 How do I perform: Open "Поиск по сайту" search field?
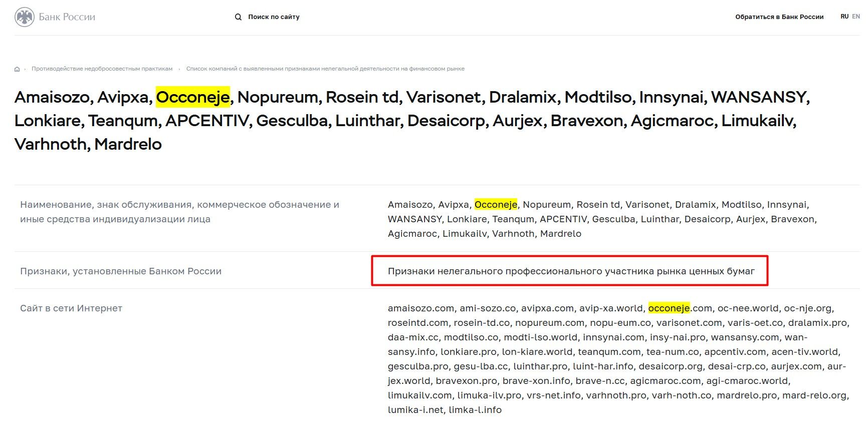pos(274,17)
